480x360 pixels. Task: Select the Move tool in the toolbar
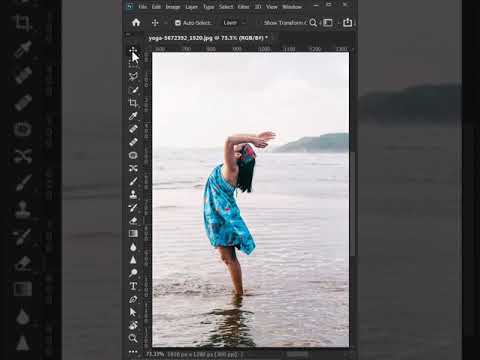tap(133, 50)
